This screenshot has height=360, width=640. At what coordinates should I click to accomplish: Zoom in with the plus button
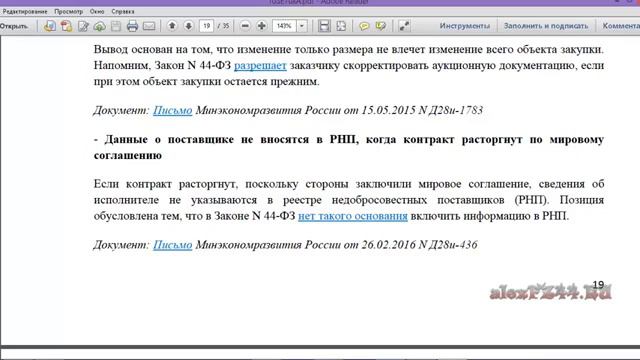pos(261,26)
